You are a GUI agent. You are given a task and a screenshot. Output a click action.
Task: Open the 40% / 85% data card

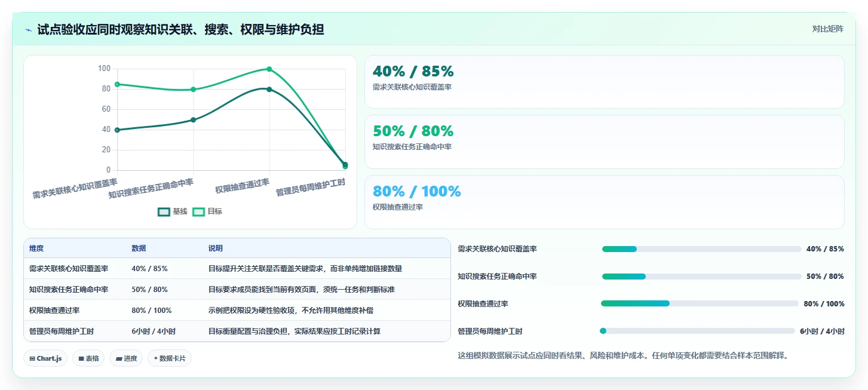coord(605,82)
